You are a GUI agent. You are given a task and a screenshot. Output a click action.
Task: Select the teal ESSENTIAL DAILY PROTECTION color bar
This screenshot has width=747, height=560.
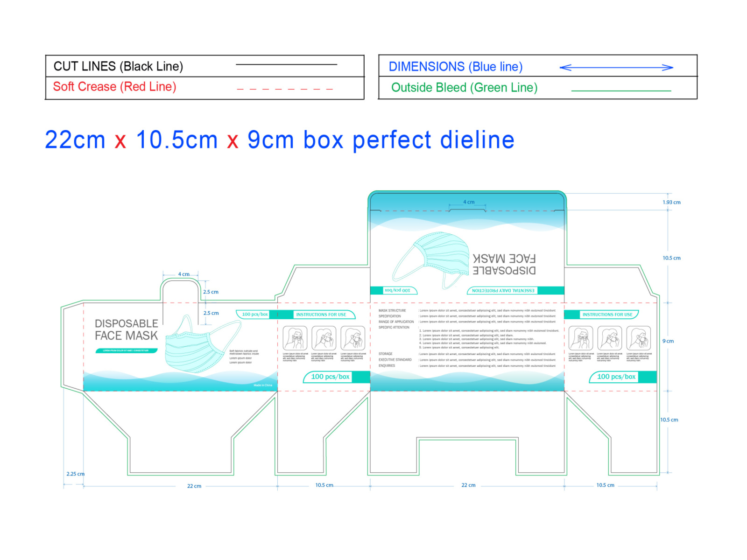502,289
